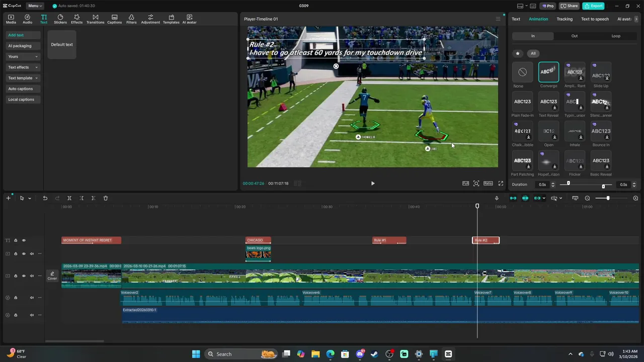Click the Cover edit button

pyautogui.click(x=52, y=276)
